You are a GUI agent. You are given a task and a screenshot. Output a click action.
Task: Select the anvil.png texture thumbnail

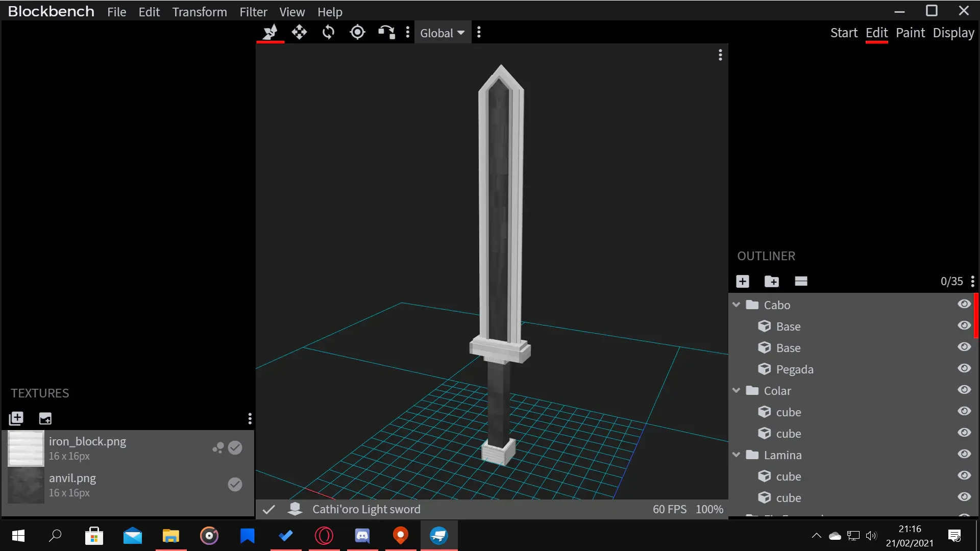click(x=26, y=485)
